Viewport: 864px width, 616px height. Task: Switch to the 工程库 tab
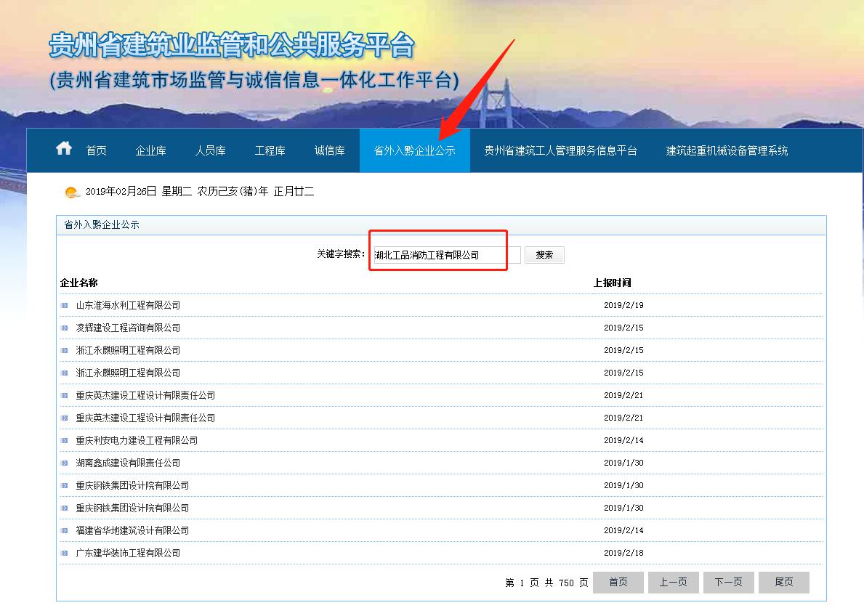coord(270,150)
